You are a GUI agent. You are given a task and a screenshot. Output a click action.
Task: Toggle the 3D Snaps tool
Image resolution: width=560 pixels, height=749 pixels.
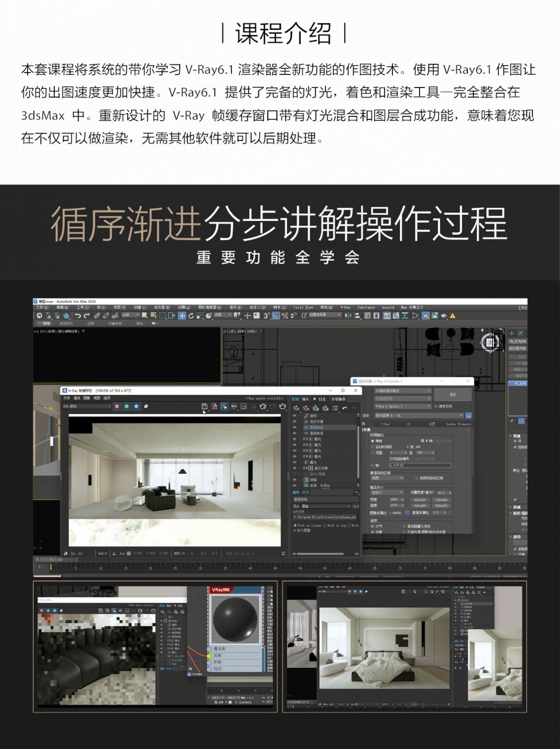click(266, 316)
